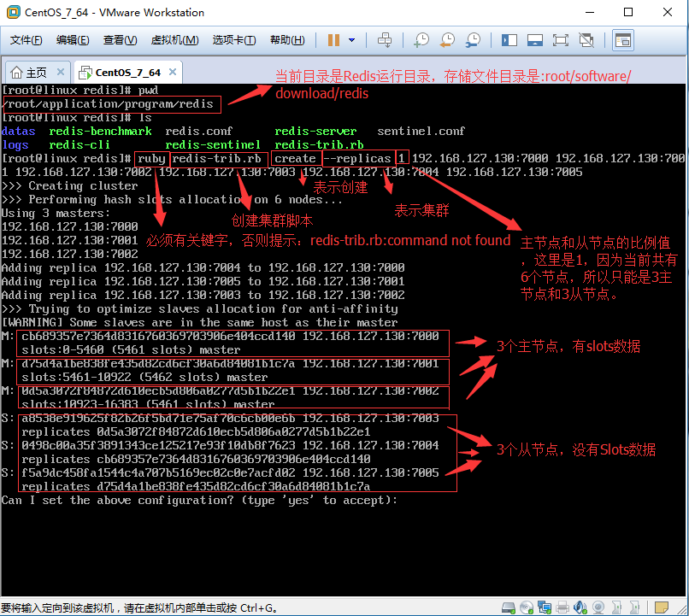Click the pause virtual machine icon
Viewport: 689px width, 616px height.
point(333,40)
